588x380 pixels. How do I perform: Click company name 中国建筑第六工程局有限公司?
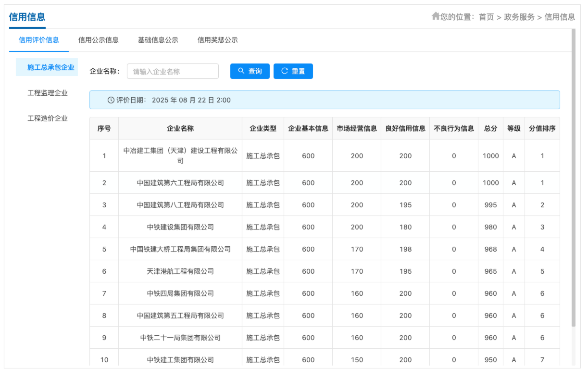[180, 183]
